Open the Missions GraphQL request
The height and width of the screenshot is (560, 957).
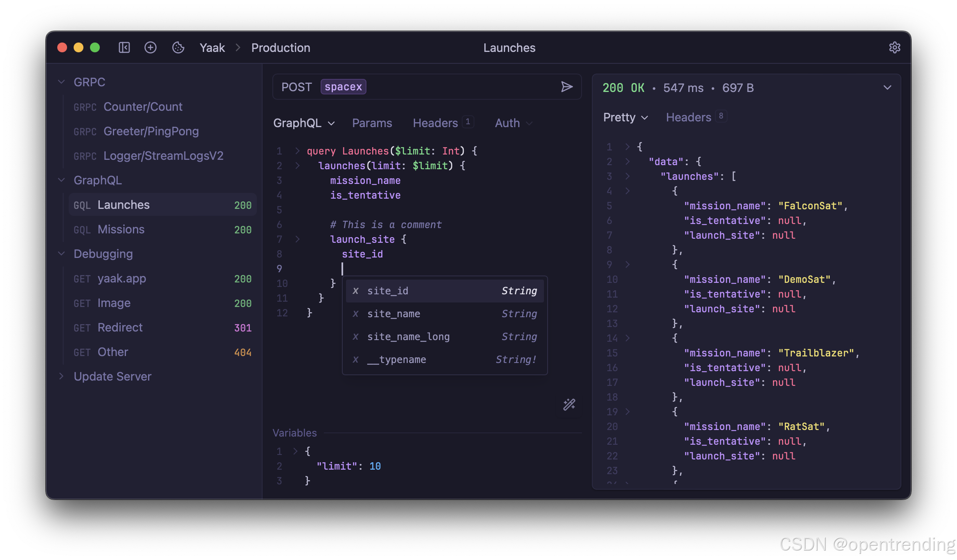[121, 229]
